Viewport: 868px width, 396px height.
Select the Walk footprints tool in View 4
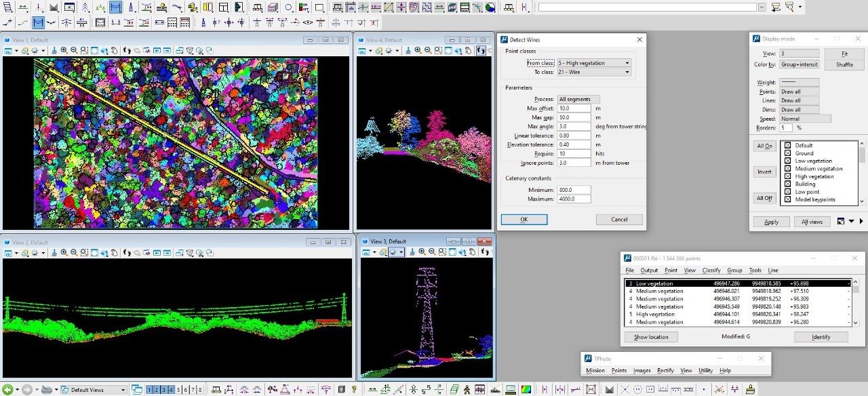[481, 50]
